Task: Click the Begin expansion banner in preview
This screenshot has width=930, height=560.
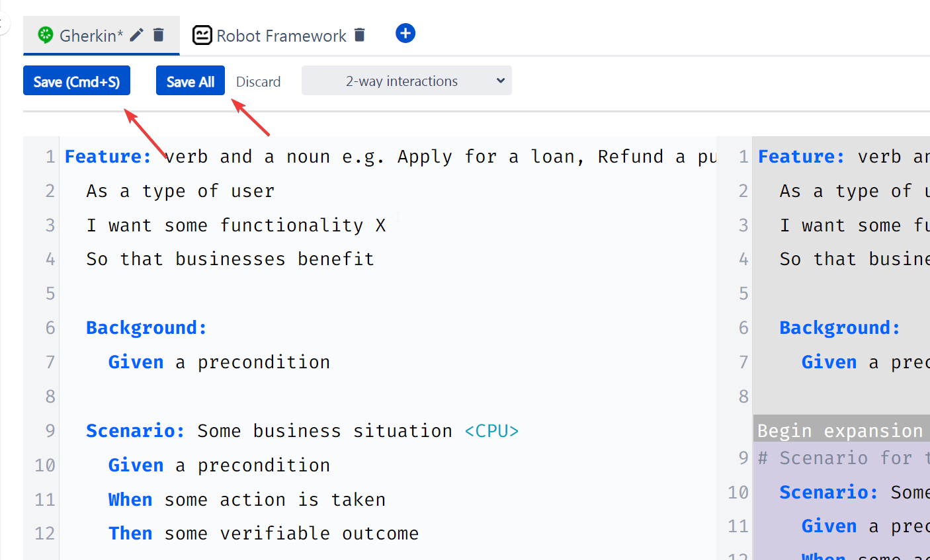Action: coord(841,430)
